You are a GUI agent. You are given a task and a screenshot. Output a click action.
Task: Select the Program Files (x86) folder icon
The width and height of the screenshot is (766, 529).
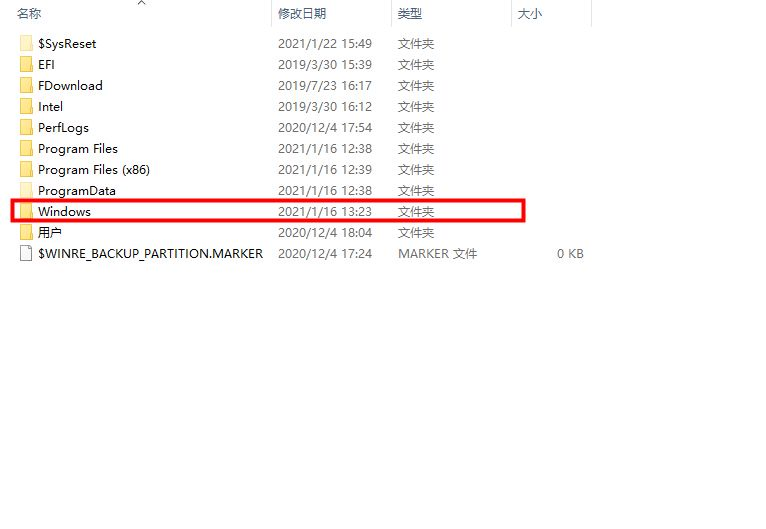pyautogui.click(x=26, y=169)
